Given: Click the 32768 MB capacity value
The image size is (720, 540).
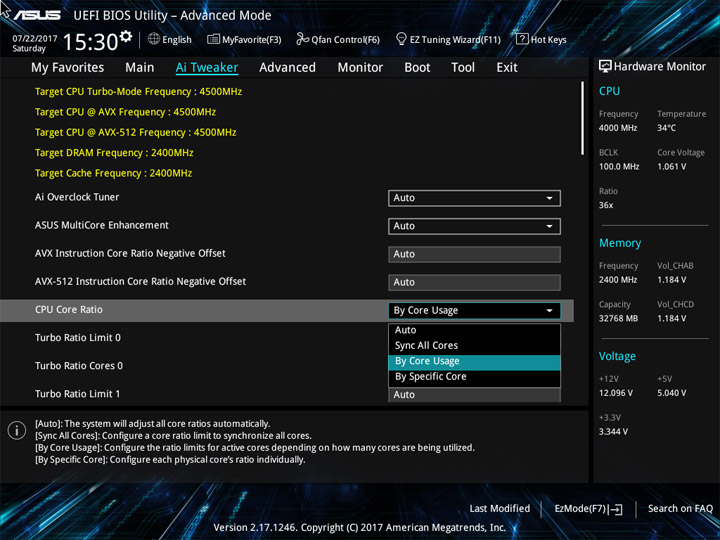Looking at the screenshot, I should (x=618, y=319).
